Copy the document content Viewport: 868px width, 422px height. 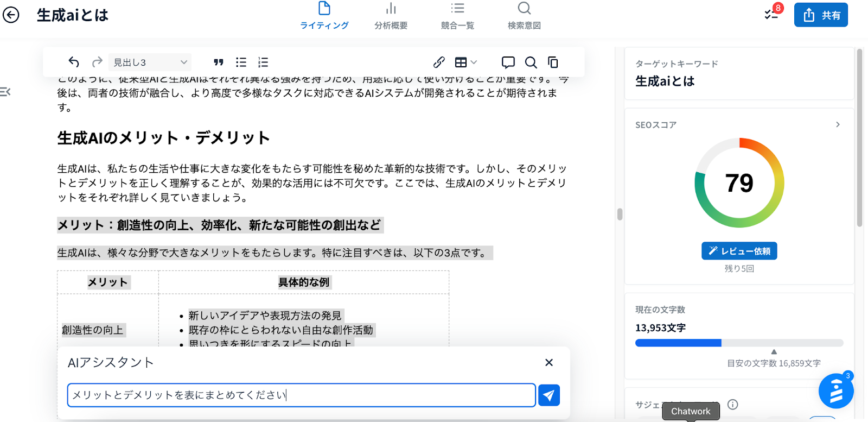(553, 62)
